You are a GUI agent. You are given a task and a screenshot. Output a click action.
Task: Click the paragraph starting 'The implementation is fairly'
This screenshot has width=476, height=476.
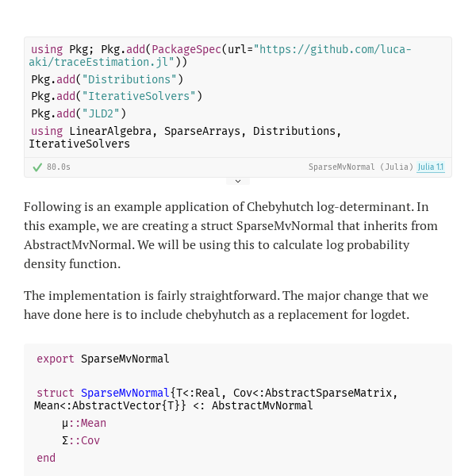point(226,305)
